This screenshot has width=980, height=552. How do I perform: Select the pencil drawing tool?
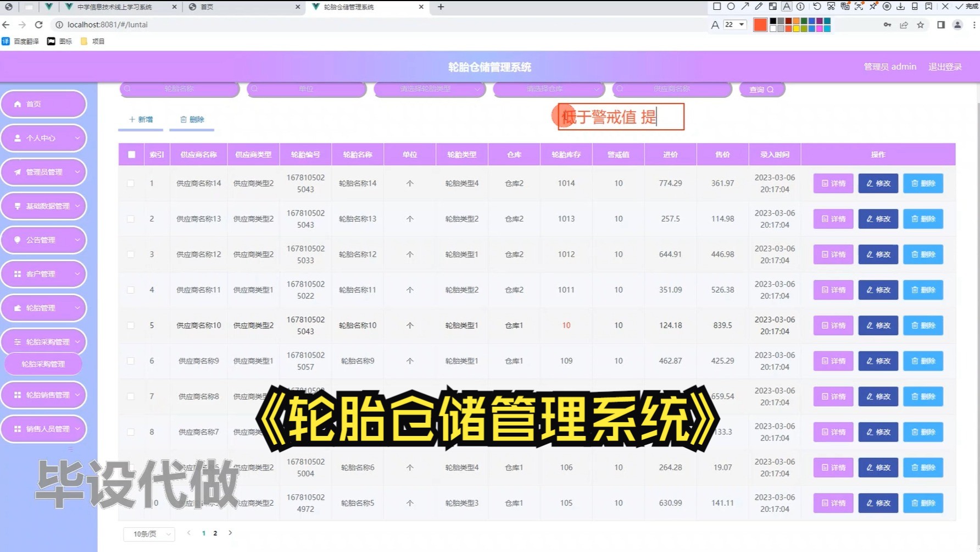pyautogui.click(x=759, y=7)
